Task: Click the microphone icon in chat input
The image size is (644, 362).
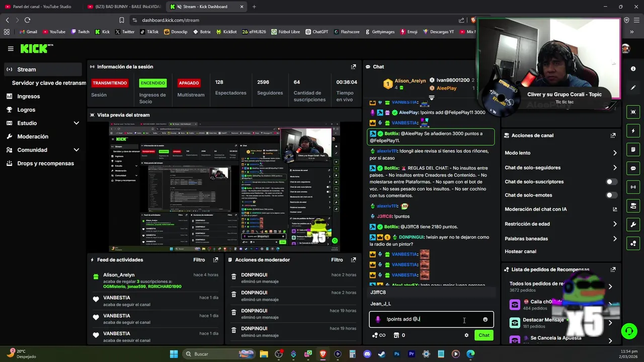Action: pyautogui.click(x=378, y=319)
